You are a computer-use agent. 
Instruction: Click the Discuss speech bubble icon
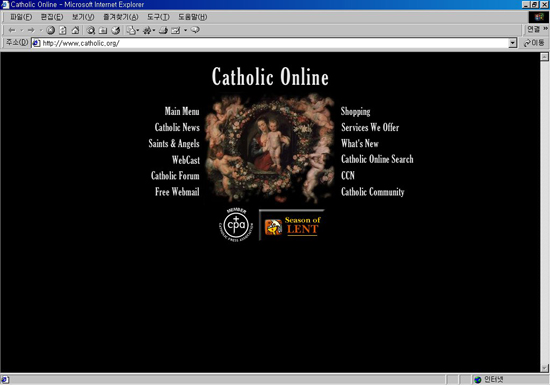coord(195,30)
